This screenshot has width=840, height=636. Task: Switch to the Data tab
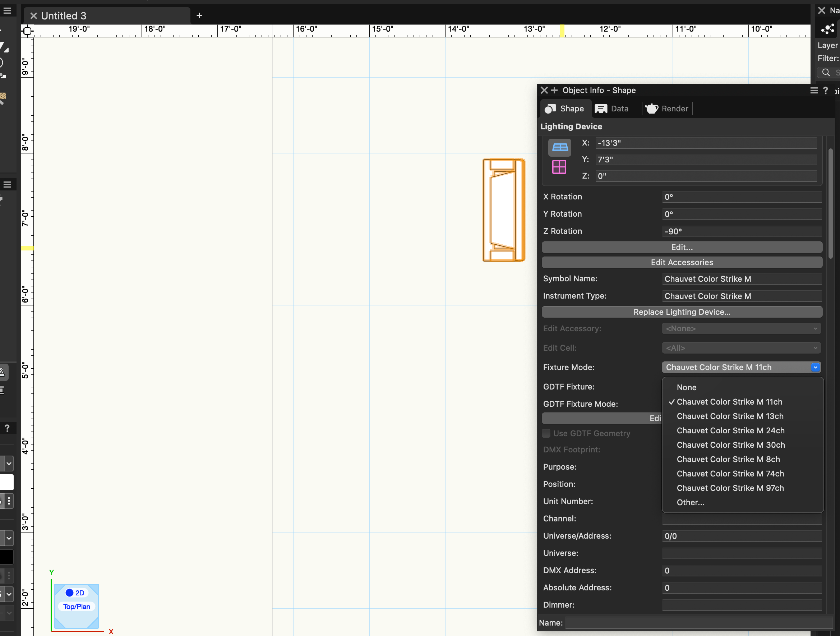tap(612, 109)
